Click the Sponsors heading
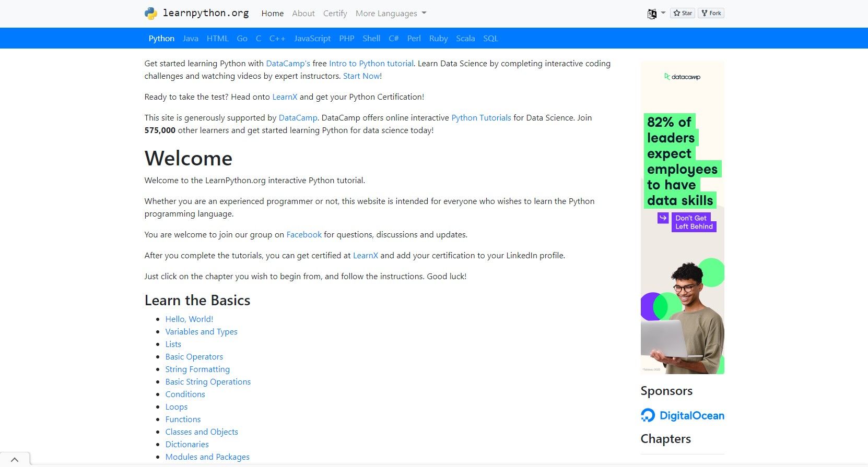Screen dimensions: 868x467 666,391
